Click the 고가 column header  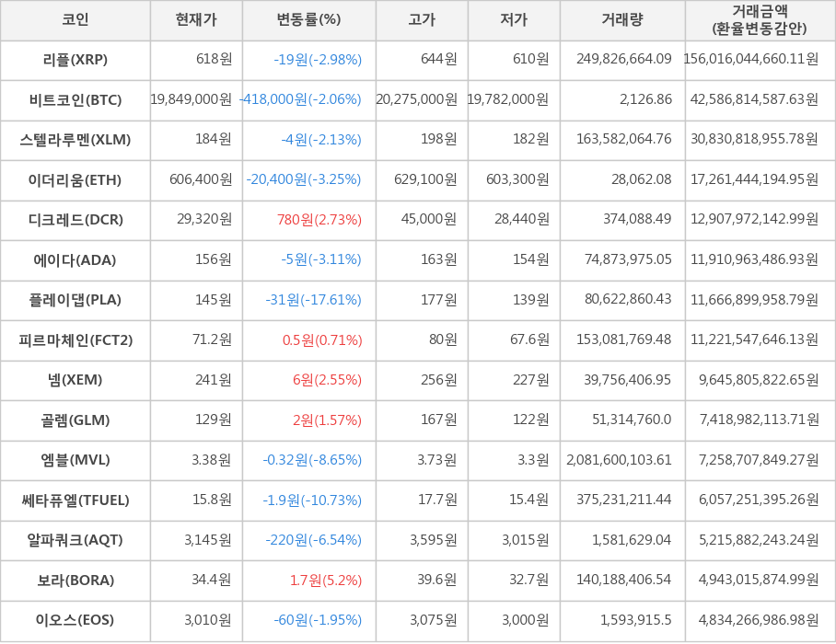point(422,20)
